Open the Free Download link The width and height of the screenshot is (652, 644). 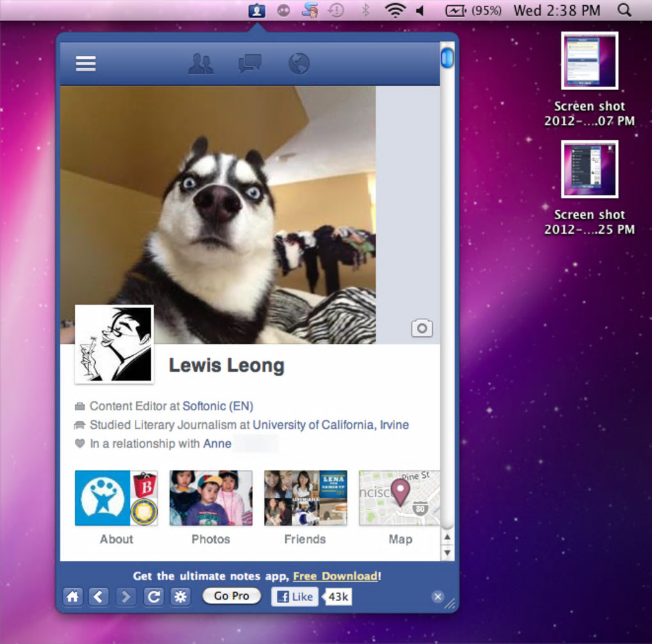(x=336, y=576)
